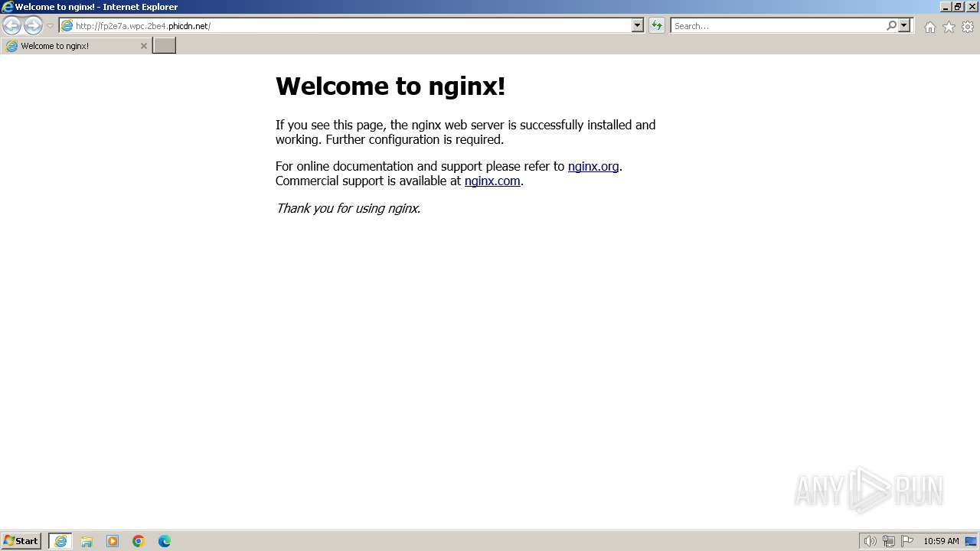The image size is (980, 551).
Task: Click the page icon in address bar
Action: click(67, 26)
